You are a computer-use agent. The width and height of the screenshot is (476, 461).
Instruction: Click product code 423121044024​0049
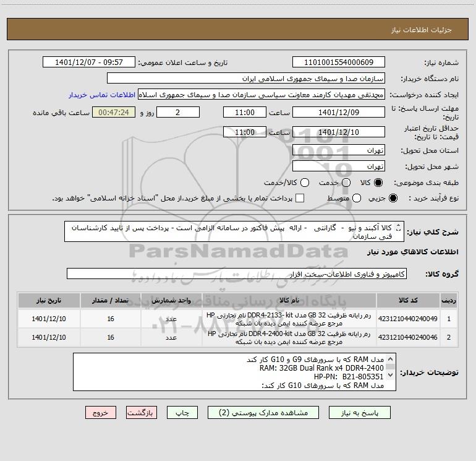[x=408, y=319]
